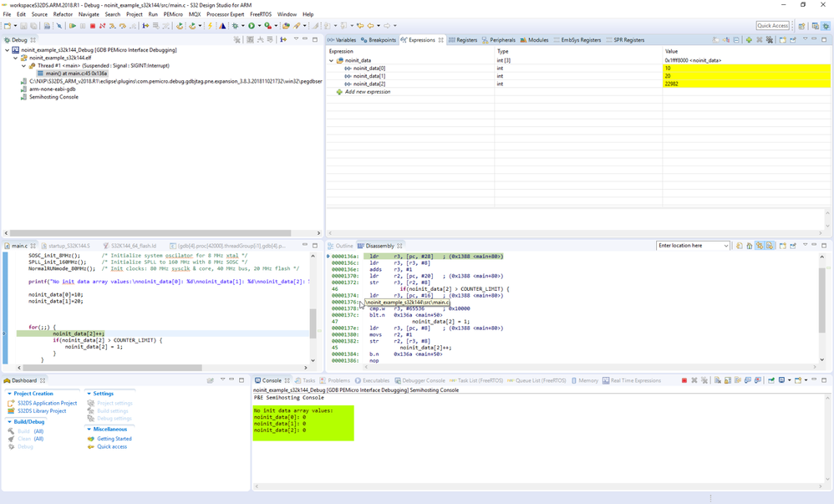Viewport: 834px width, 504px height.
Task: Switch to the Registers tab
Action: point(463,40)
